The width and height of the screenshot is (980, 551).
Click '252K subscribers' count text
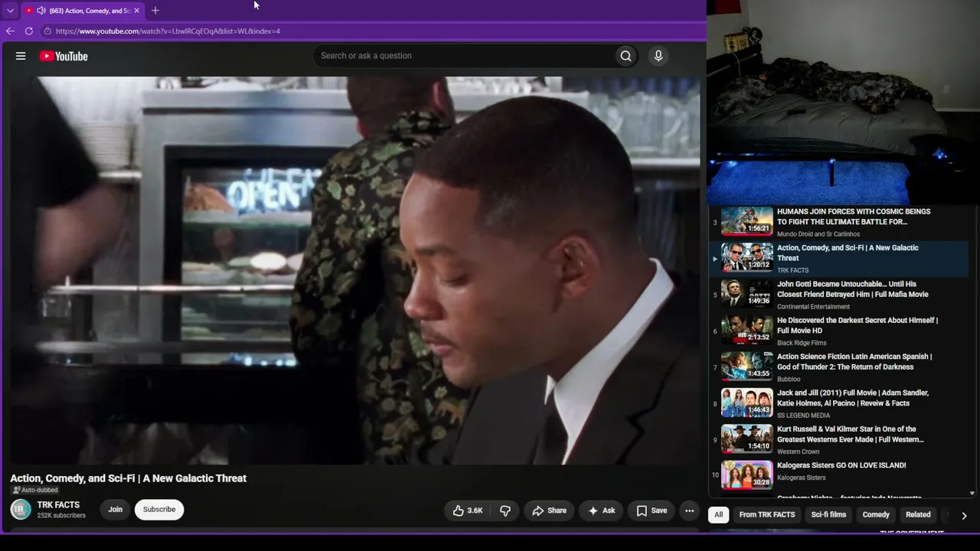61,516
